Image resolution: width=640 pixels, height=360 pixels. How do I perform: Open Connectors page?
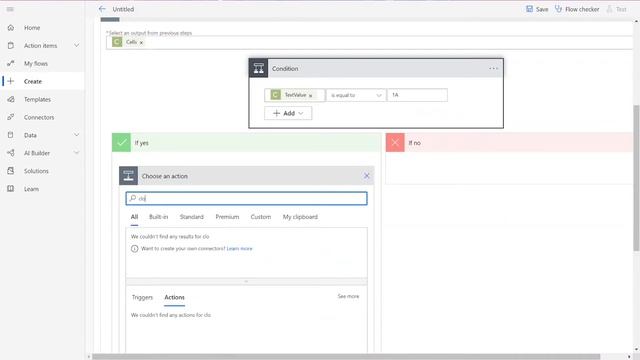[x=39, y=118]
